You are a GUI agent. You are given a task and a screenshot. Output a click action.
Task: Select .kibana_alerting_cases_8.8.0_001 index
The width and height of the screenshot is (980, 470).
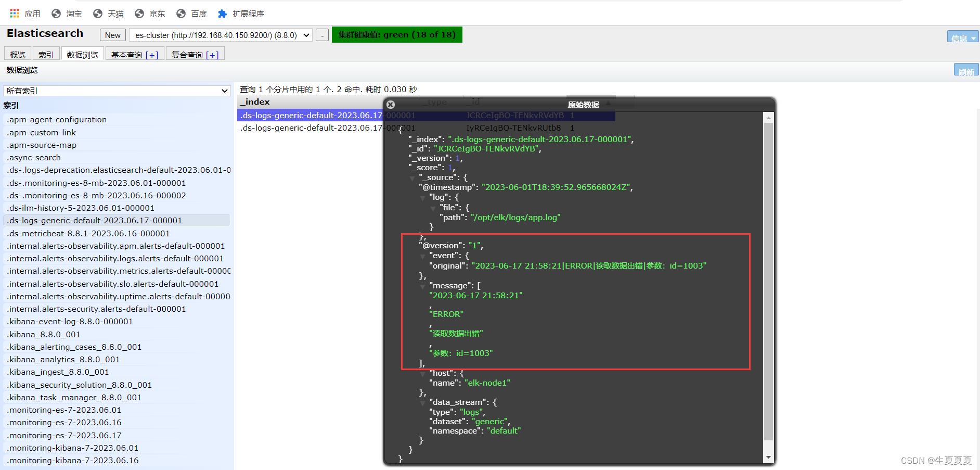point(117,347)
